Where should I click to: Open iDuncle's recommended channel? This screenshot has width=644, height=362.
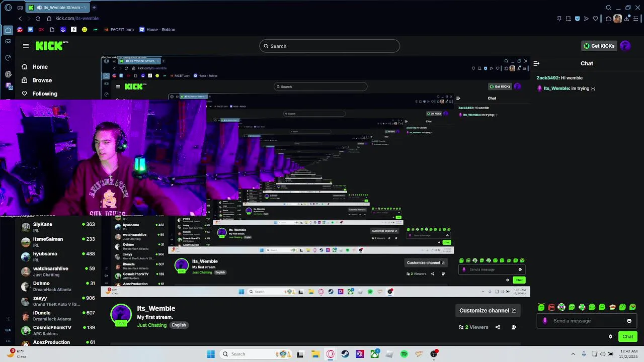pos(58,315)
